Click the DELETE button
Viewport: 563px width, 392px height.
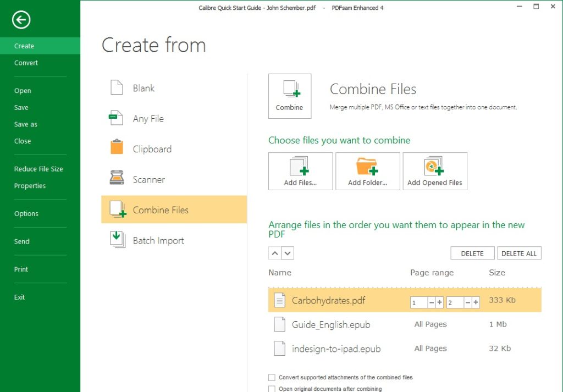[x=472, y=253]
